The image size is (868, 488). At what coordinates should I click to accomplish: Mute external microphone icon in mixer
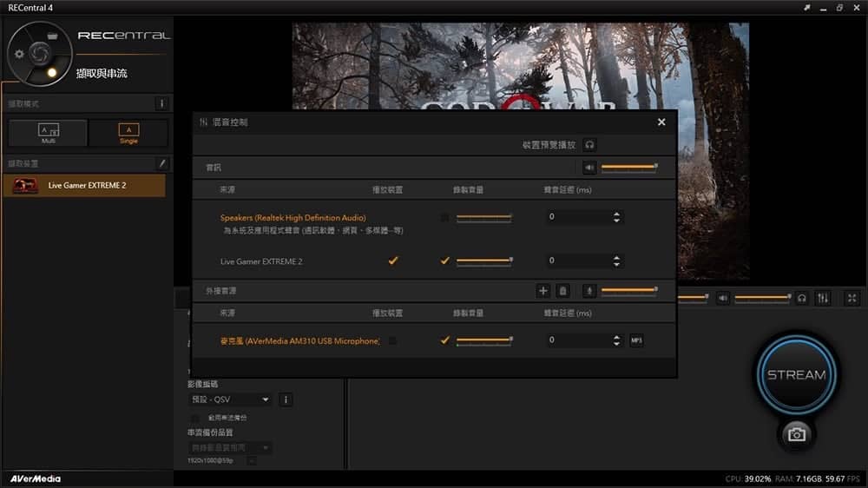tap(589, 291)
